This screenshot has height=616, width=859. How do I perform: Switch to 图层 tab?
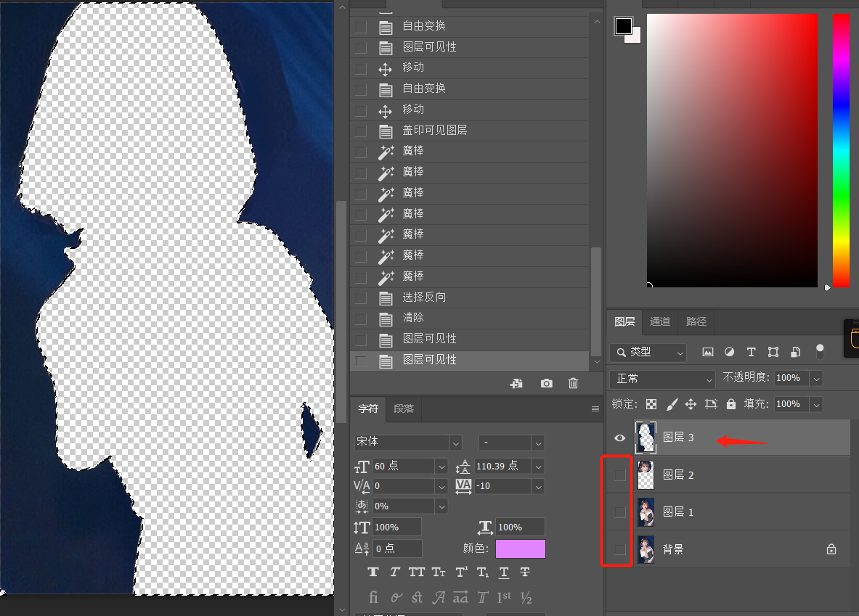[x=624, y=321]
